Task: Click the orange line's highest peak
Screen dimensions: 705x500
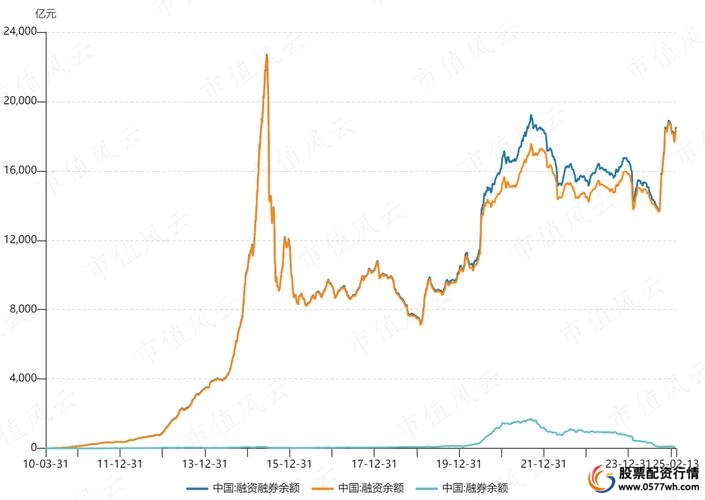Action: (266, 55)
